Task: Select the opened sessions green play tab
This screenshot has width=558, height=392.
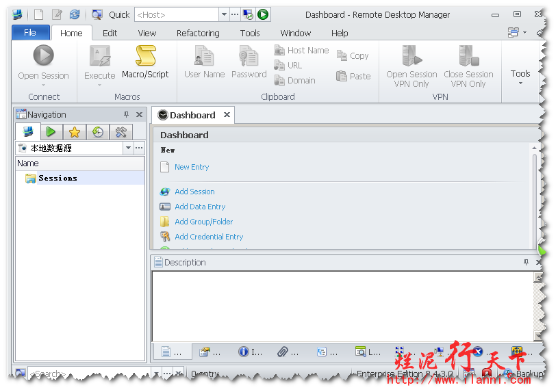Action: click(x=51, y=132)
